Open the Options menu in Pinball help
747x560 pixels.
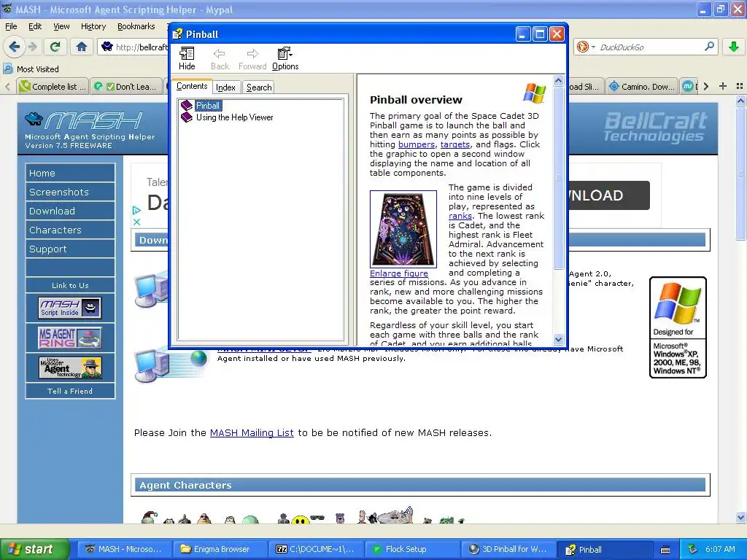click(285, 59)
